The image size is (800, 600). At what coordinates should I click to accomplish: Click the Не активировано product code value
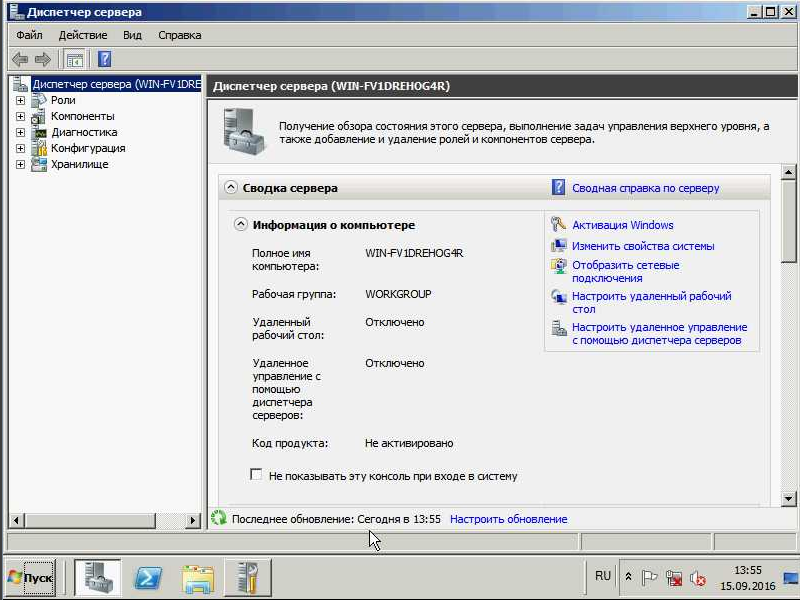pyautogui.click(x=409, y=443)
